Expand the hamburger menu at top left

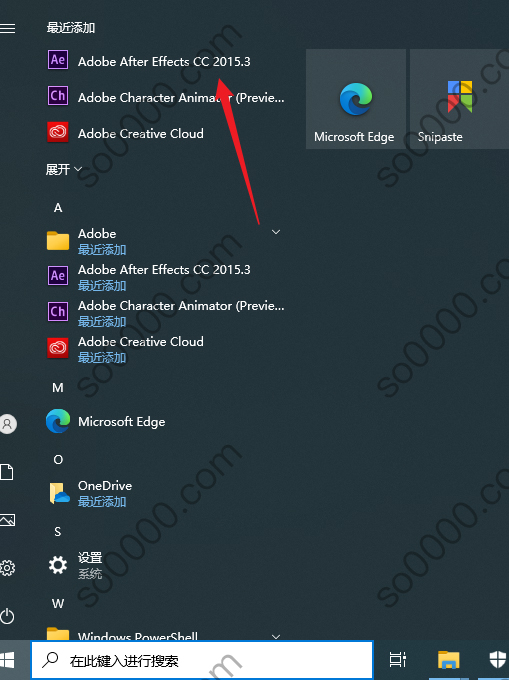(8, 29)
